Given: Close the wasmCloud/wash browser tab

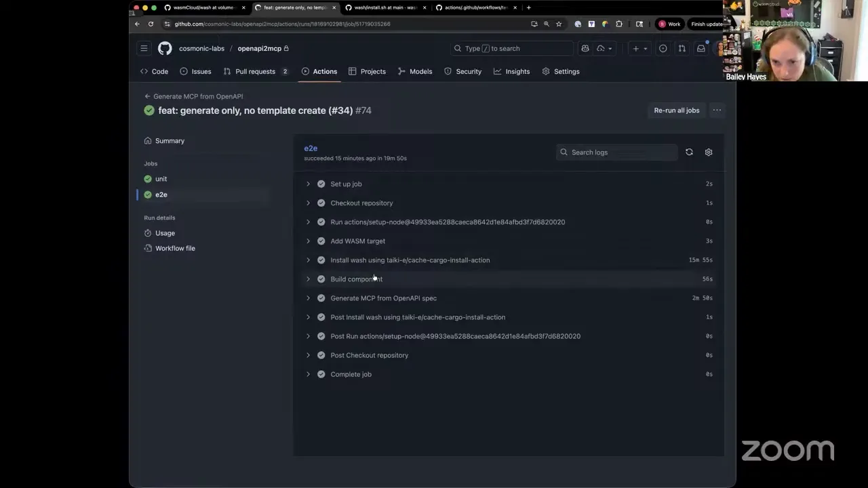Looking at the screenshot, I should 243,7.
